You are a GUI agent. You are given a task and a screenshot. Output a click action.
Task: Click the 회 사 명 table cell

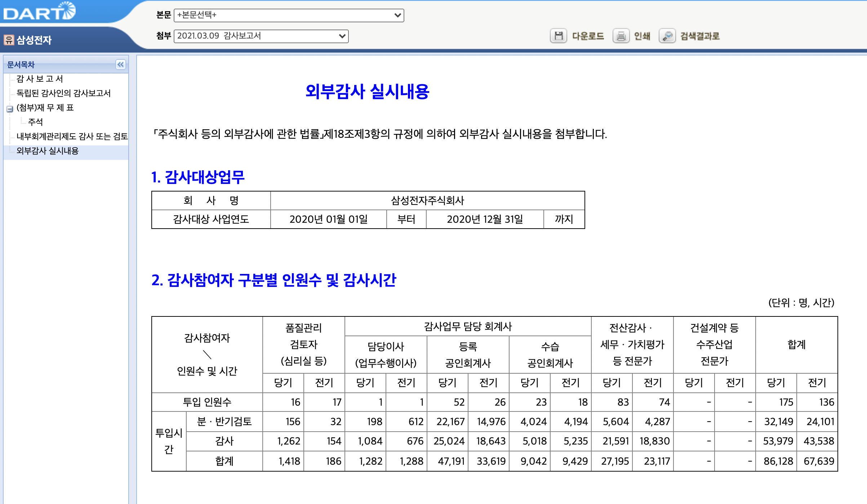[211, 201]
